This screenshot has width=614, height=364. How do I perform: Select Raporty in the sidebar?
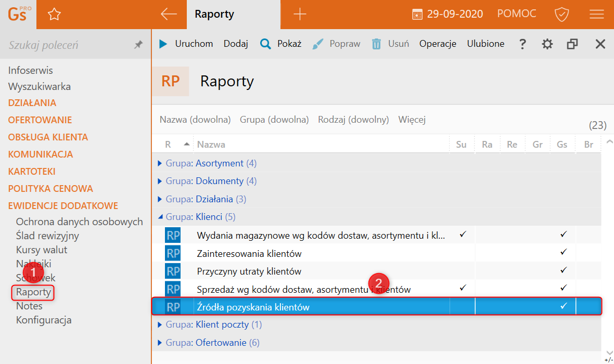tap(33, 292)
